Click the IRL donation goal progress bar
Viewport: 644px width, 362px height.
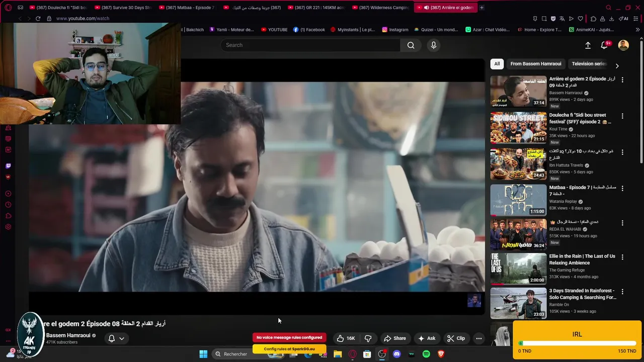click(x=577, y=343)
